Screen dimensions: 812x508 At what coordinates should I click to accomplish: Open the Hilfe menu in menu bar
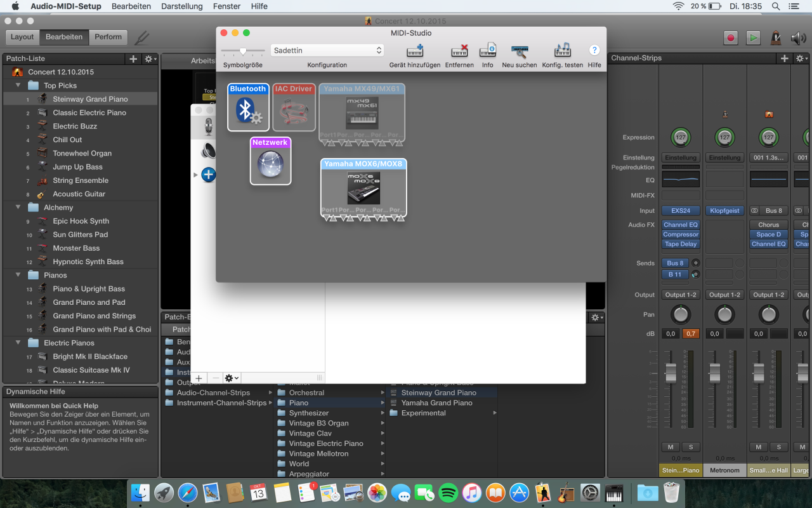pyautogui.click(x=259, y=6)
